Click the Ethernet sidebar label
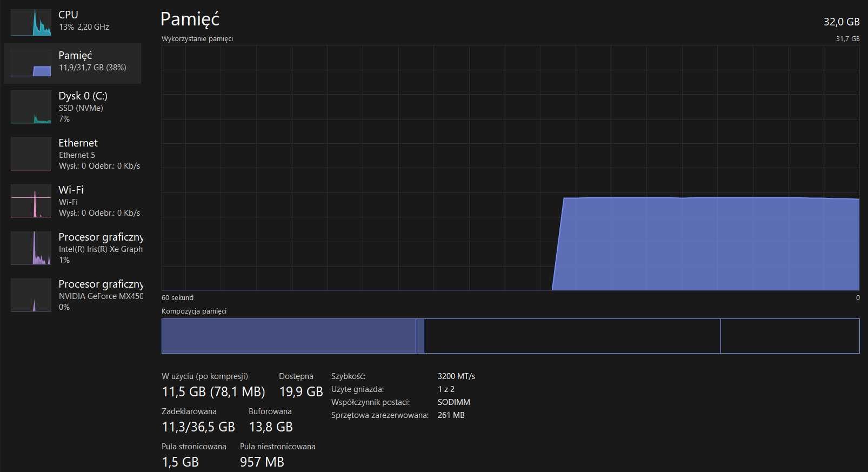 click(78, 143)
